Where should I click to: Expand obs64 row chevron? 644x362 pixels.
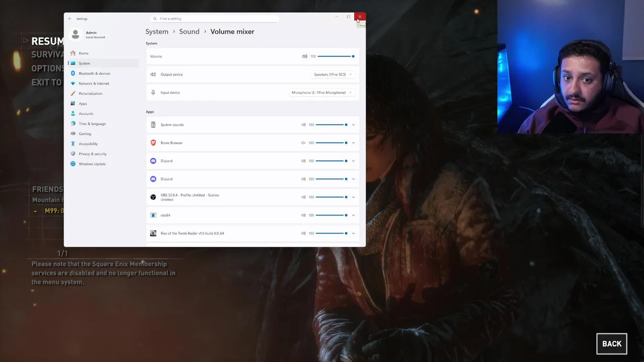(353, 215)
